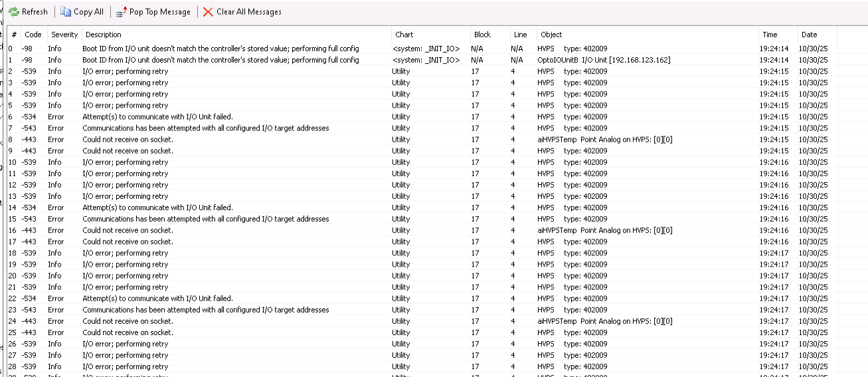The image size is (868, 377).
Task: Click the Block column header
Action: pos(482,35)
